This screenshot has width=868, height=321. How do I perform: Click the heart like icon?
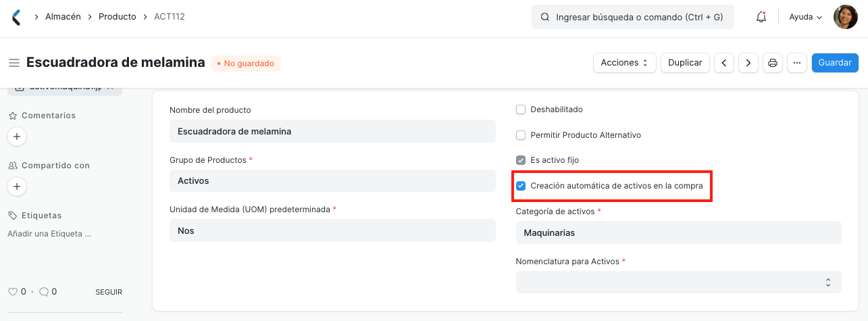click(x=12, y=292)
